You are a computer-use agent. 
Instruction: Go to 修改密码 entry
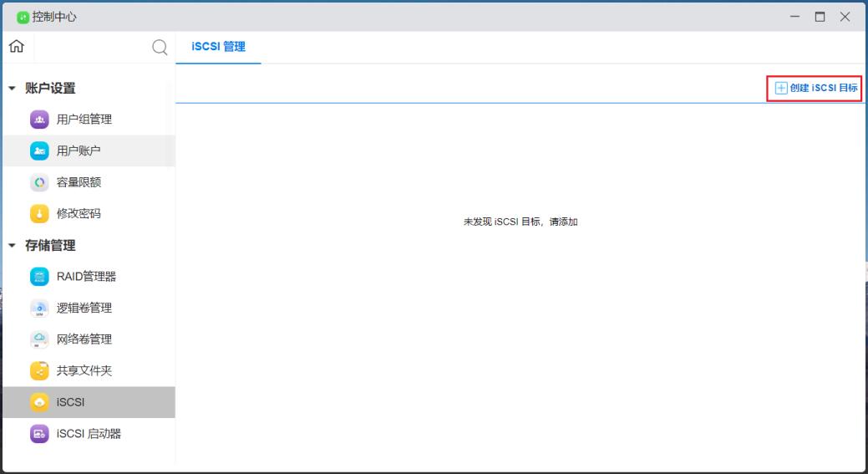79,214
